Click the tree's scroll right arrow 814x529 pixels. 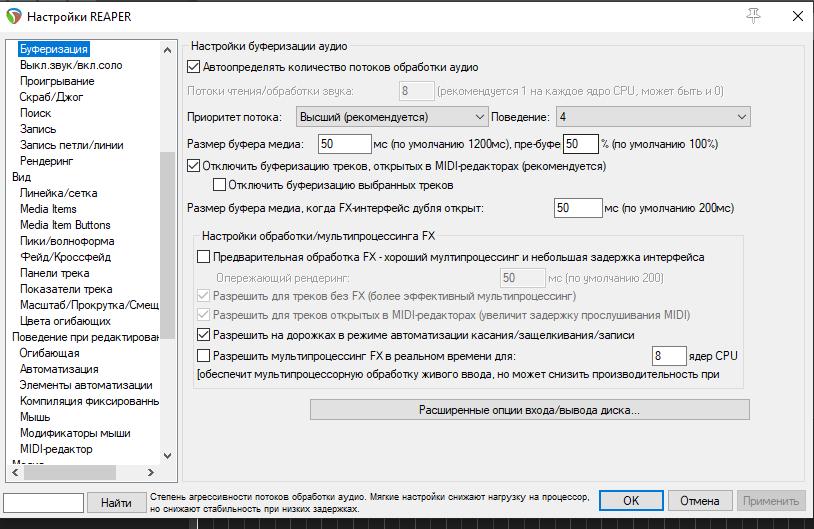coord(151,472)
